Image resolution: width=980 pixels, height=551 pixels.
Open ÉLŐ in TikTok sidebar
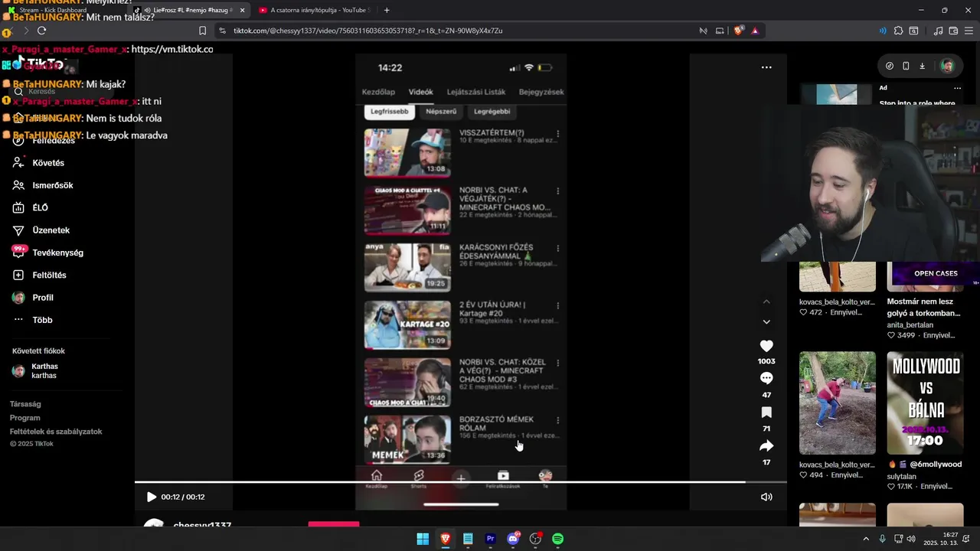(x=40, y=207)
